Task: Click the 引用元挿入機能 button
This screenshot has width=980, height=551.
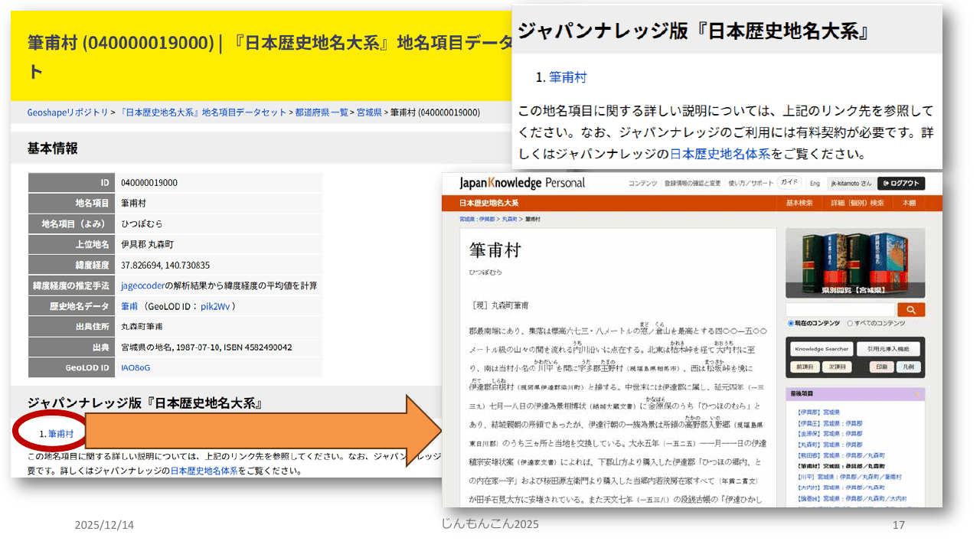Action: (x=887, y=349)
